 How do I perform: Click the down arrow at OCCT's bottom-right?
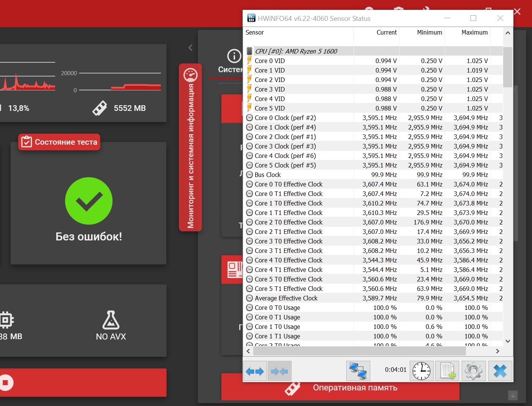(x=513, y=395)
